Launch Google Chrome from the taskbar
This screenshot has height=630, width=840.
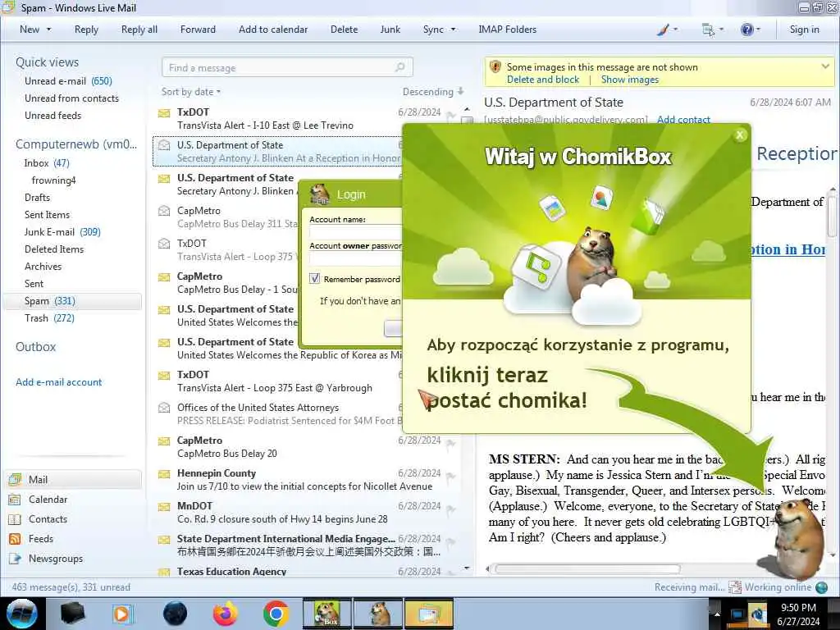pos(276,614)
